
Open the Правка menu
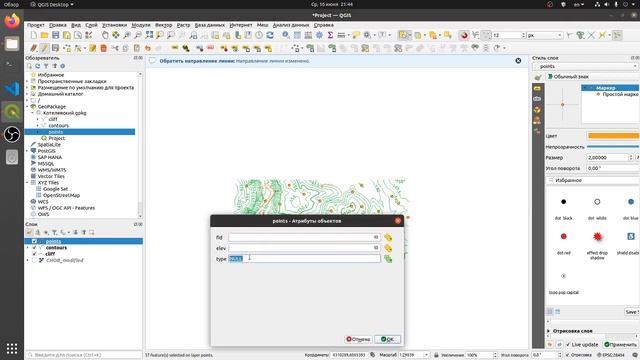click(58, 25)
